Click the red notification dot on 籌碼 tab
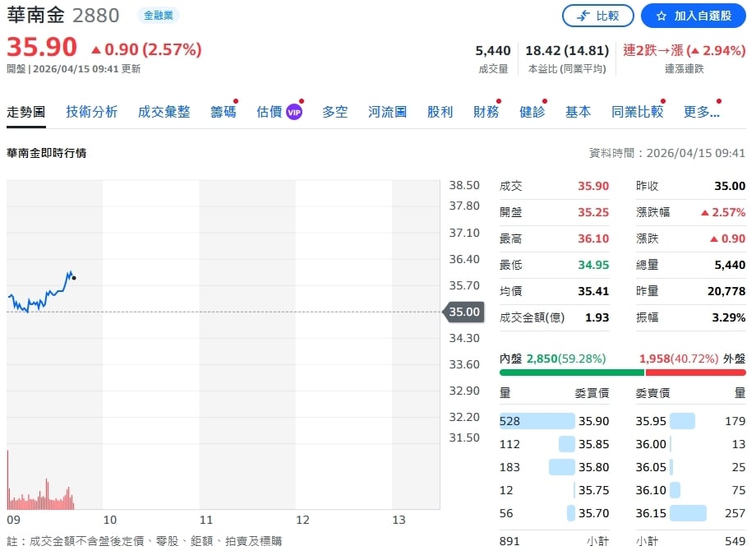 [235, 101]
